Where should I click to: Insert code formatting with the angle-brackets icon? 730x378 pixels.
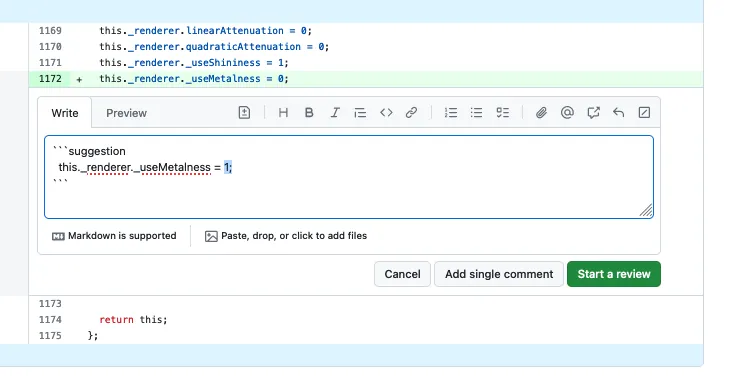[386, 113]
